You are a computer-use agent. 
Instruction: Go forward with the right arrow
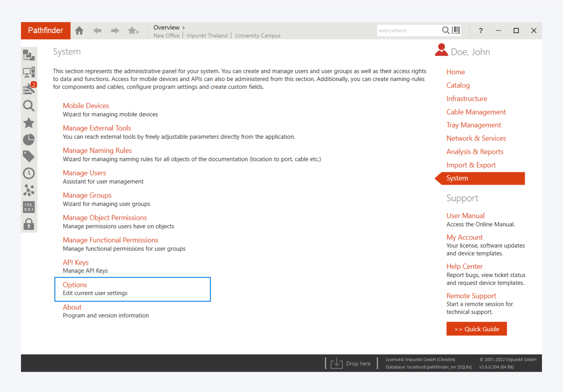click(x=115, y=31)
